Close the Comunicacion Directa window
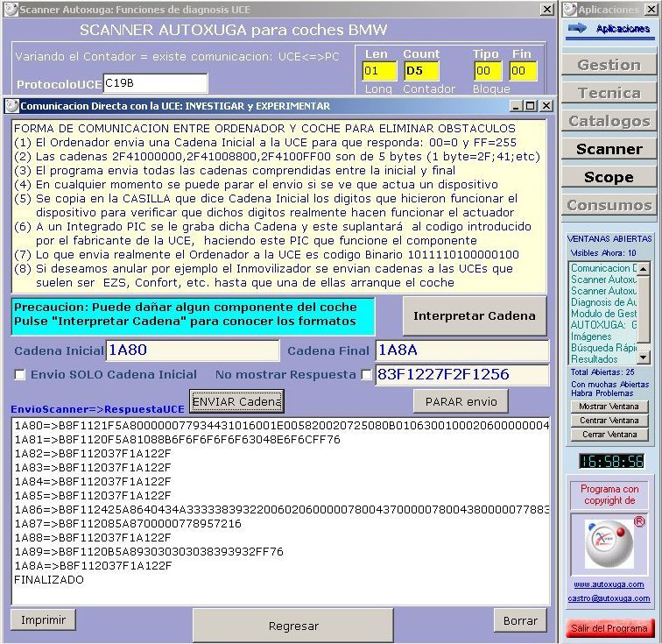Screen dimensions: 662x644 coord(546,106)
